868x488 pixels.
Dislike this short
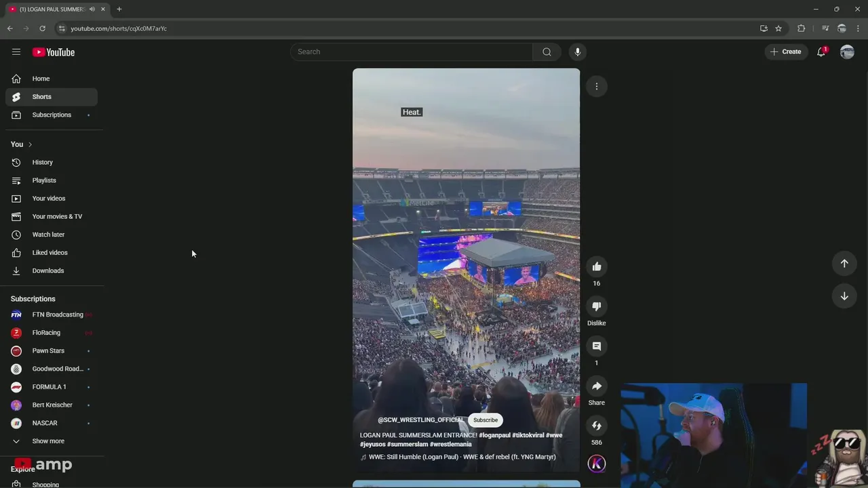[x=597, y=306]
